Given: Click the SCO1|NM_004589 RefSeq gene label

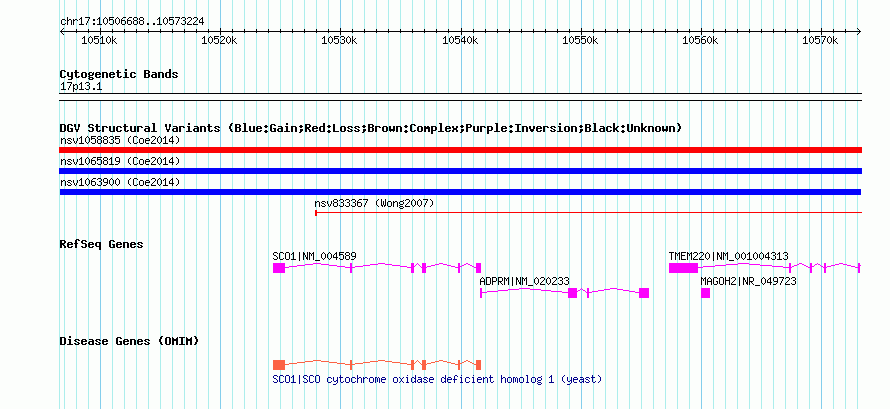Looking at the screenshot, I should pyautogui.click(x=314, y=256).
